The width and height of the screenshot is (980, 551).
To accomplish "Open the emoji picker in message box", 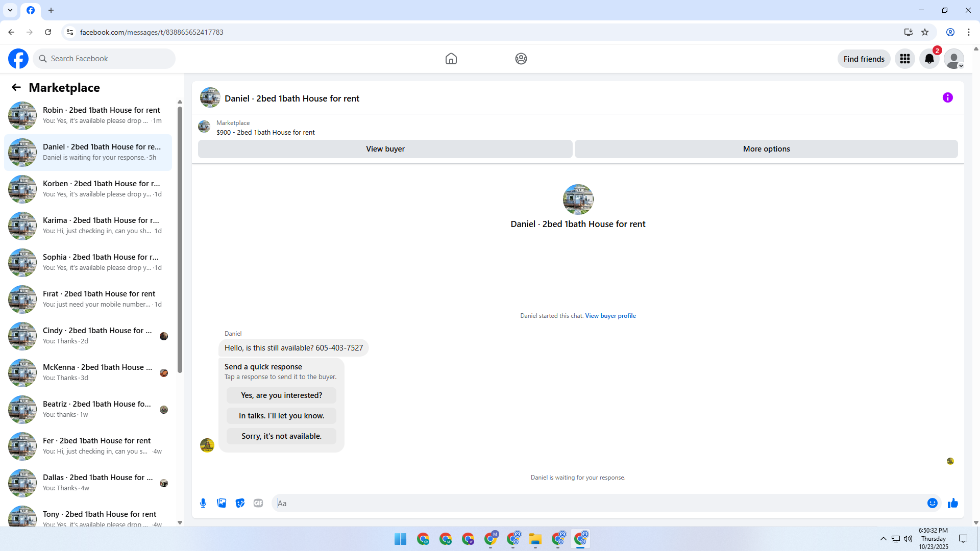I will [932, 503].
